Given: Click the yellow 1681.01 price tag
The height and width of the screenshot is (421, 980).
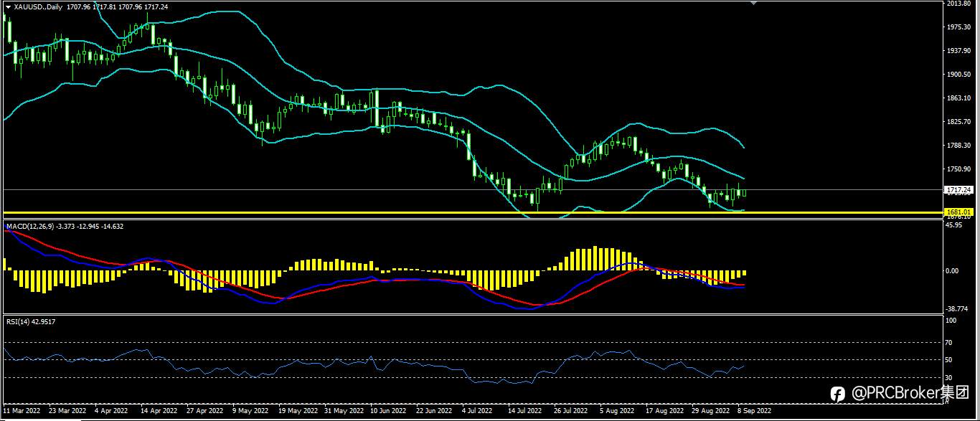Looking at the screenshot, I should point(958,212).
